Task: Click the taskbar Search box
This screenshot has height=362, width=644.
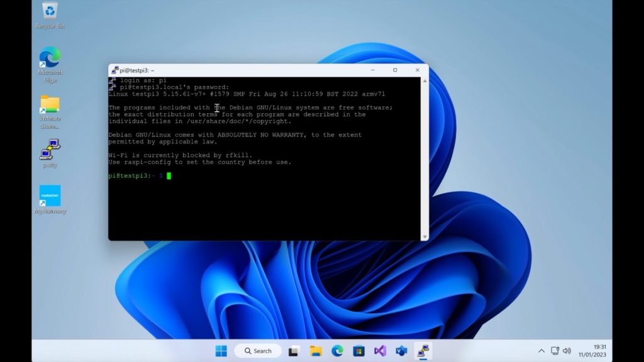Action: point(258,351)
